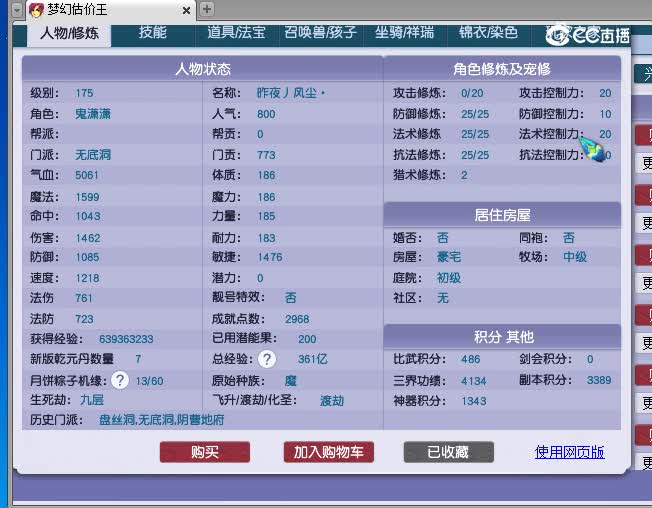Click the 防御控制力 value 10
Screen dimensions: 652x508
click(x=605, y=114)
